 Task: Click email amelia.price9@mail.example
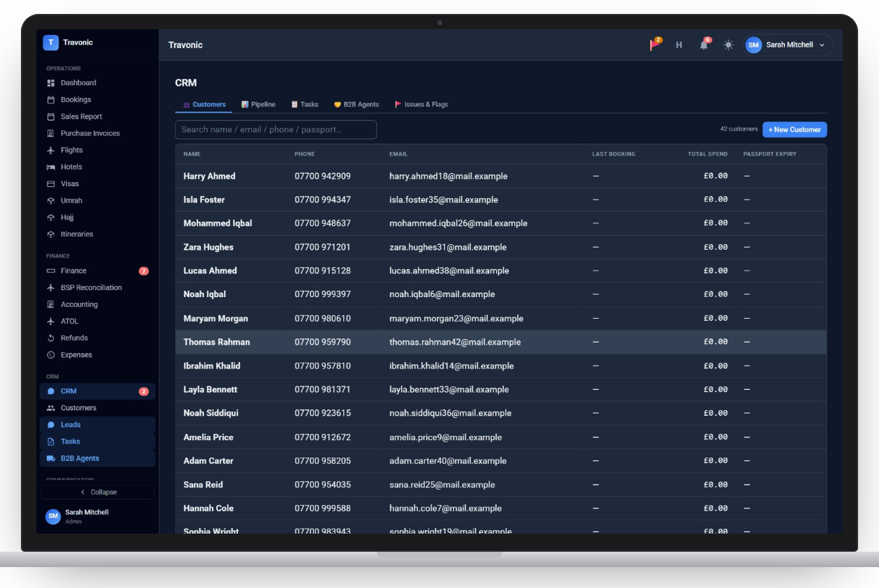(445, 437)
